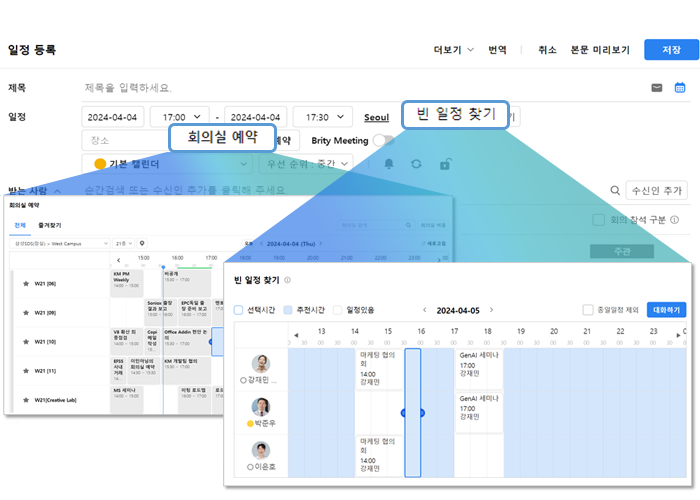Screen dimensions: 700x500
Task: Open the calendar icon beside the title field
Action: pyautogui.click(x=679, y=88)
